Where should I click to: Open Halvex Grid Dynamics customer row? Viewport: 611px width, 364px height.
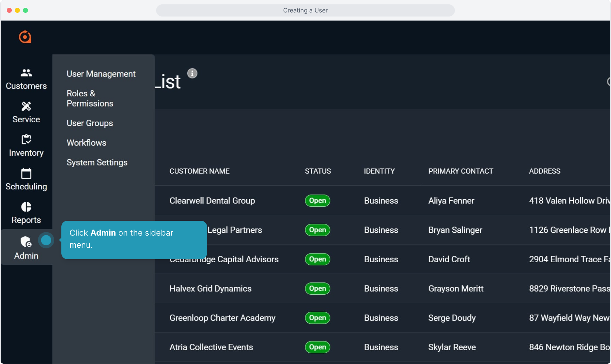pyautogui.click(x=210, y=289)
